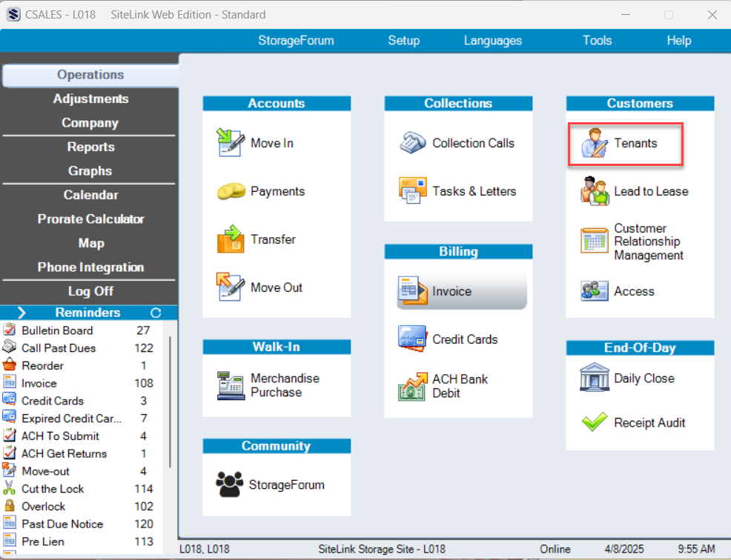
Task: Open the Access icon under Customers
Action: (x=595, y=290)
